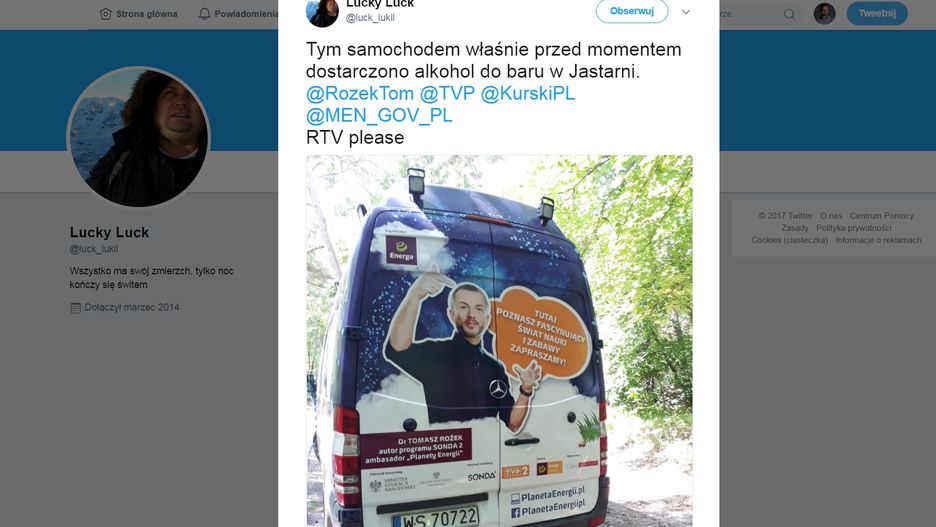Follow the user with Obserwuj button
This screenshot has height=527, width=936.
632,11
